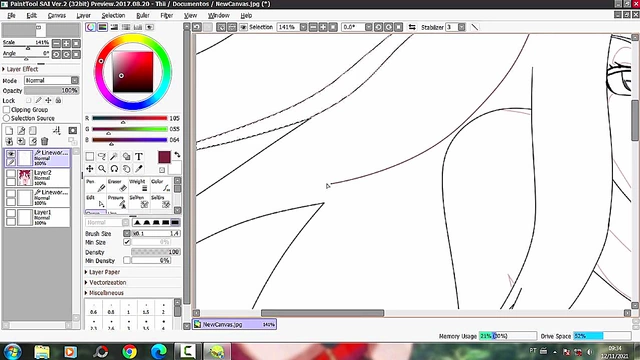The width and height of the screenshot is (640, 360).
Task: Select the Rotate view tool
Action: click(114, 169)
